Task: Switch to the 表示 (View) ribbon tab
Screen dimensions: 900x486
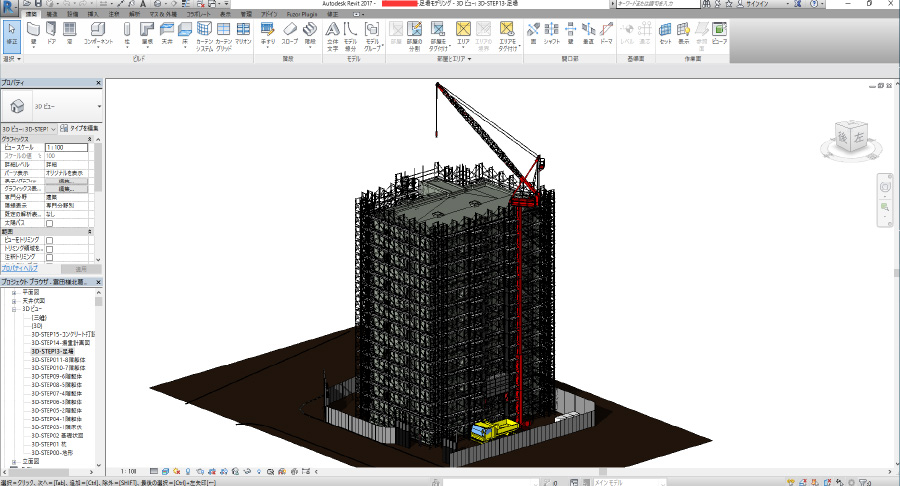Action: pyautogui.click(x=225, y=15)
